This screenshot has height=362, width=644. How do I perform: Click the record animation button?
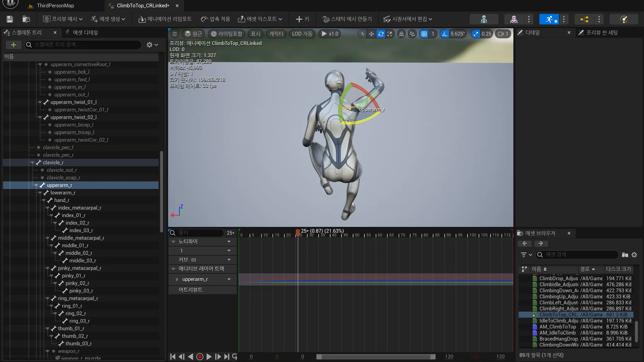pyautogui.click(x=199, y=357)
